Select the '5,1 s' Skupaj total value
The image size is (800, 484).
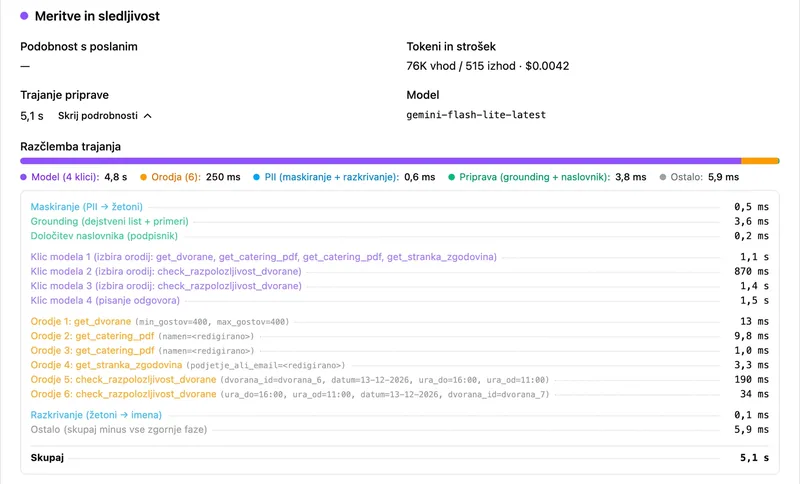pos(755,457)
